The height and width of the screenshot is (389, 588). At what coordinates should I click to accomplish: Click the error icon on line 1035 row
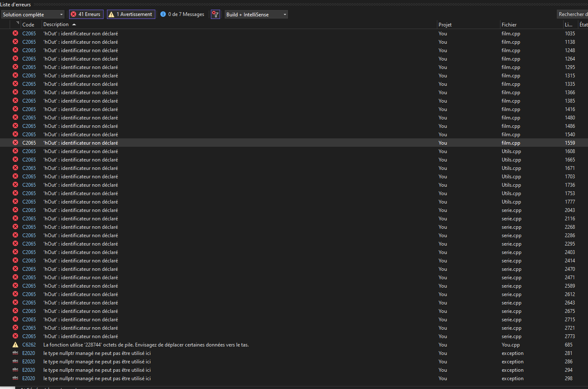[x=16, y=33]
